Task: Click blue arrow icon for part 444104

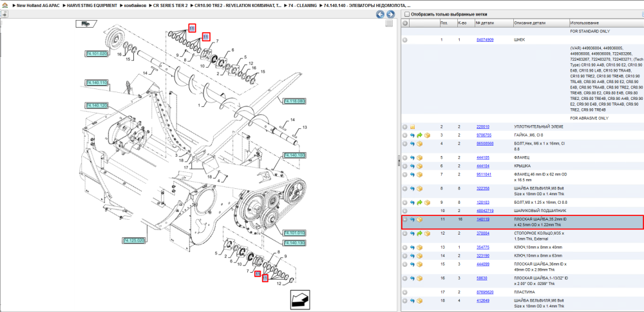Action: (412, 166)
